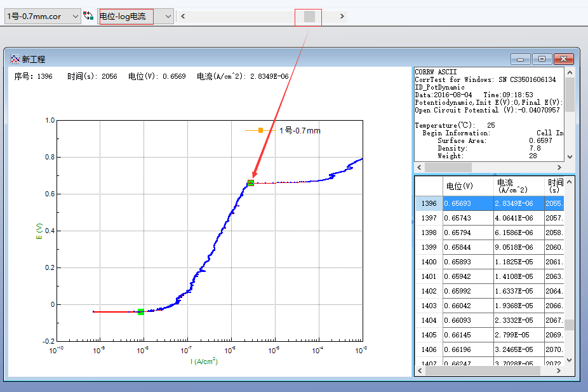
Task: Click info panel scroll down arrow
Action: click(x=570, y=157)
